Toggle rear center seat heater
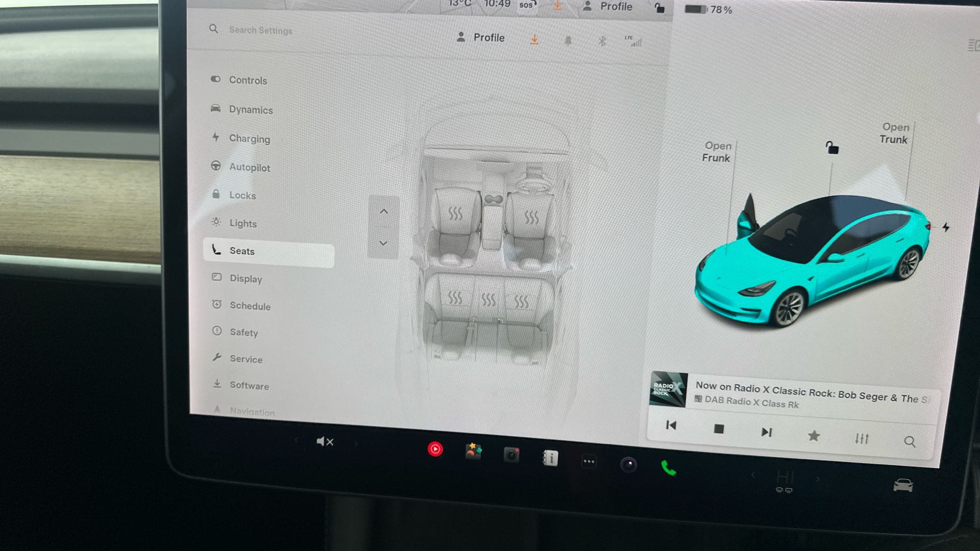Screen dimensions: 980x551 click(488, 299)
